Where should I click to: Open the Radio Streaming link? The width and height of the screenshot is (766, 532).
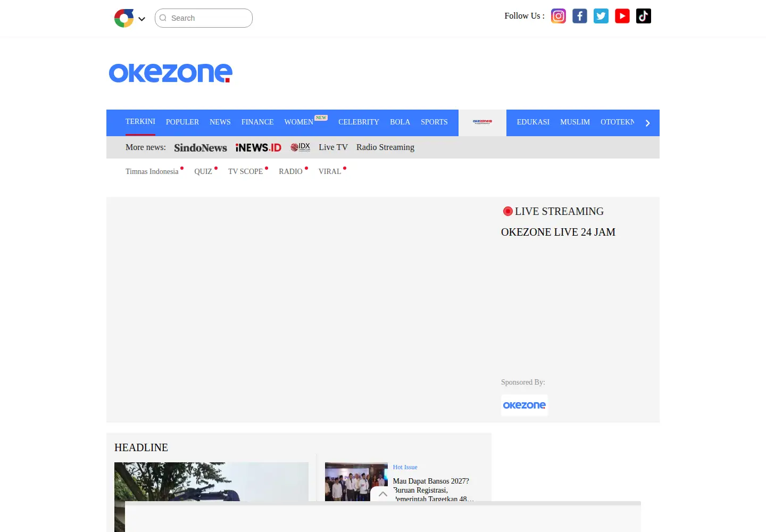coord(385,147)
